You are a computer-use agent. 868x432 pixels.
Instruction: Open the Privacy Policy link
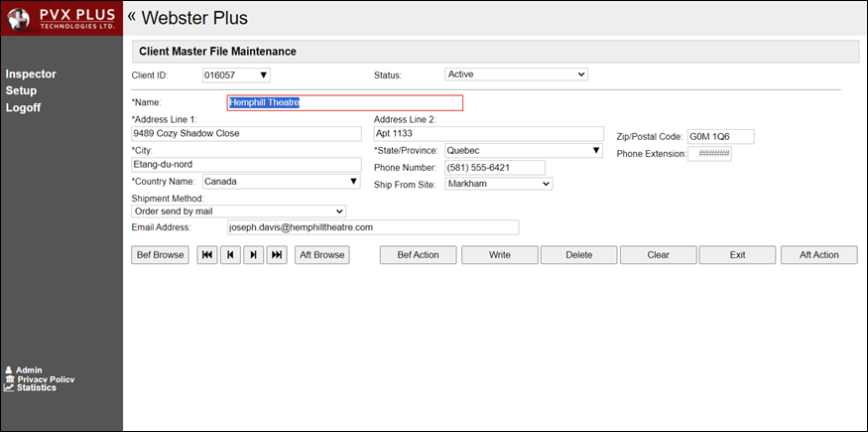point(46,379)
